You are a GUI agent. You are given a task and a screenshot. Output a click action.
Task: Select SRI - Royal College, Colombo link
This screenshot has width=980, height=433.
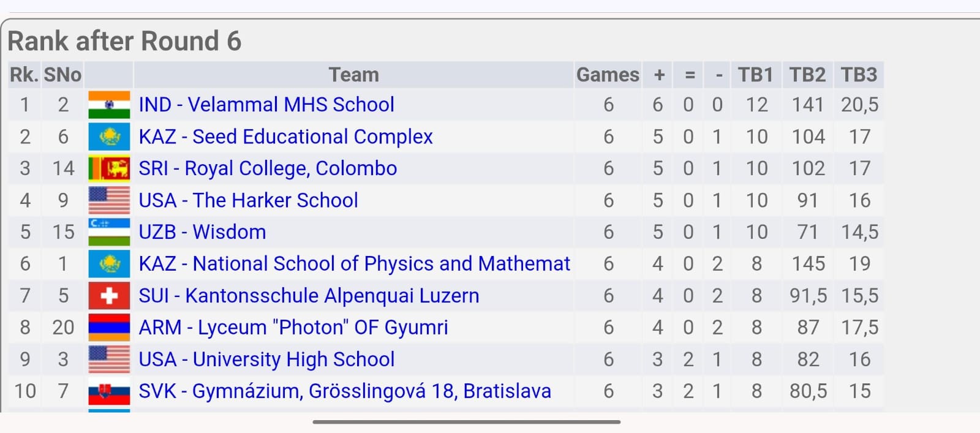(x=268, y=168)
